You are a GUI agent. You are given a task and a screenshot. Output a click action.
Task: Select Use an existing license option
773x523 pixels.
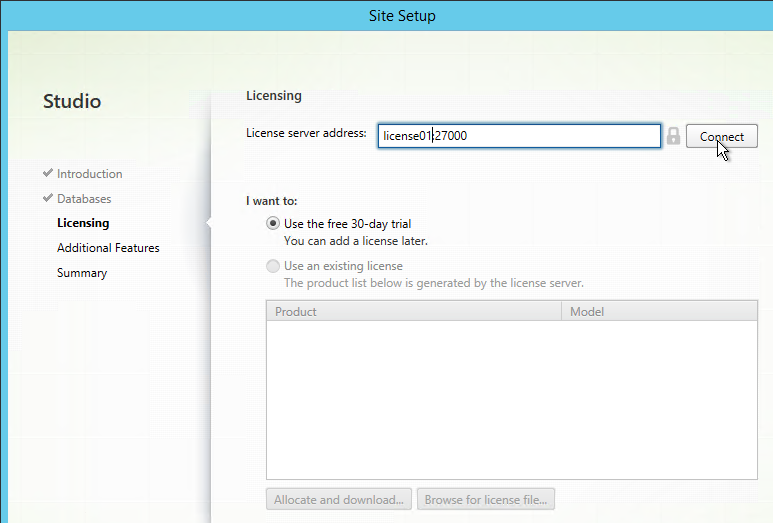pos(273,266)
